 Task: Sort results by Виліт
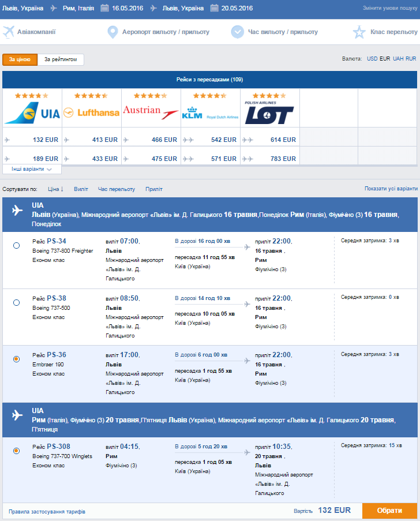click(x=81, y=189)
